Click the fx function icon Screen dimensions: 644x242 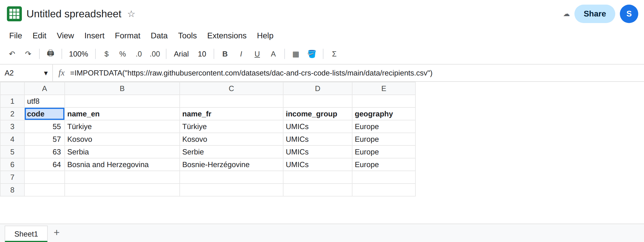61,73
